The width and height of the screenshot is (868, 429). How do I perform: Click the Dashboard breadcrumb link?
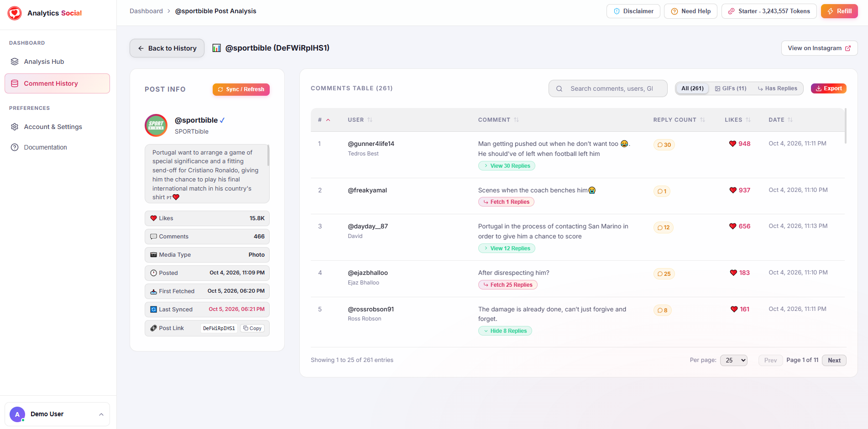(146, 11)
